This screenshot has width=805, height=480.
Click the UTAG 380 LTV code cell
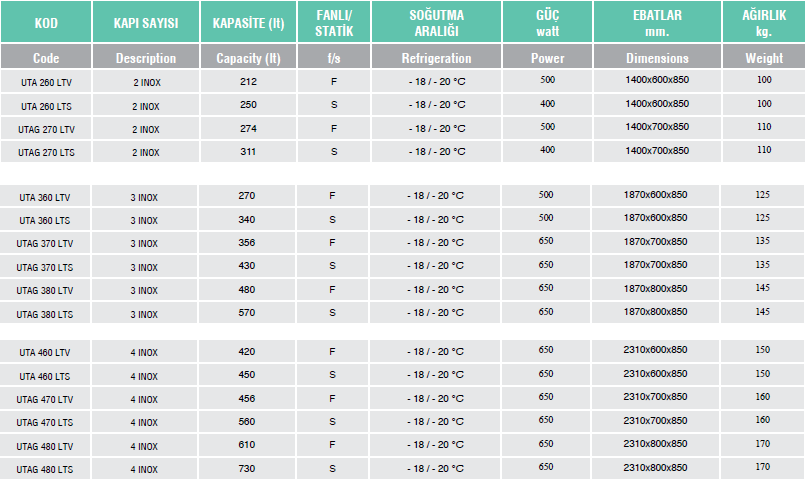tap(45, 291)
